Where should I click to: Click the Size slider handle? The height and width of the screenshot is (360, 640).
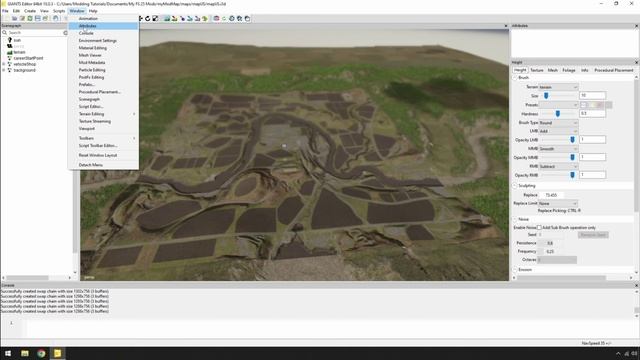click(x=546, y=96)
